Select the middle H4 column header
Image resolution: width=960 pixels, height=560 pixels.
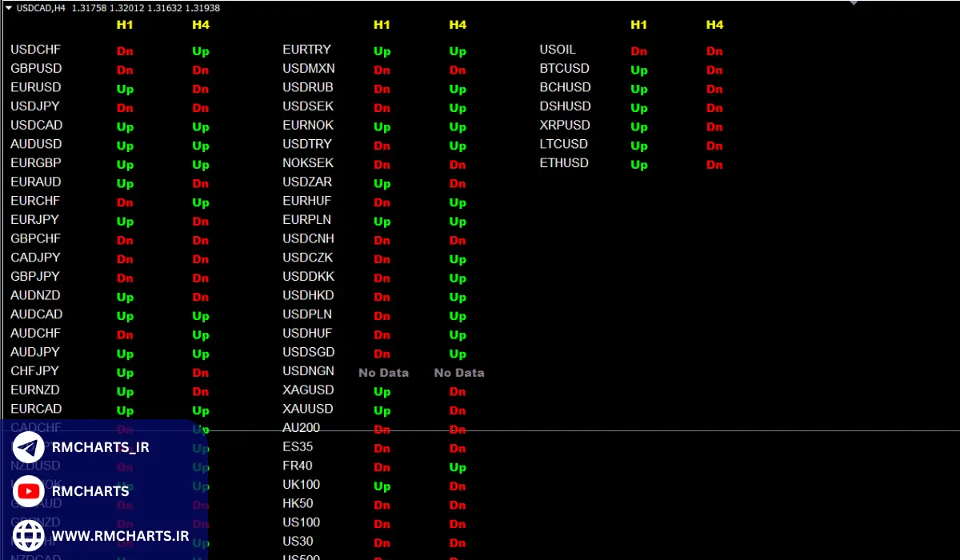pyautogui.click(x=458, y=25)
